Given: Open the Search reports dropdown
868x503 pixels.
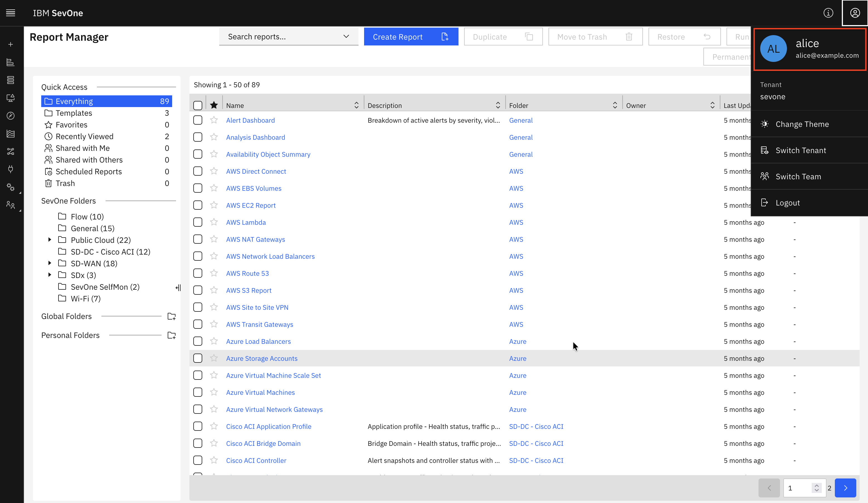Looking at the screenshot, I should (289, 37).
